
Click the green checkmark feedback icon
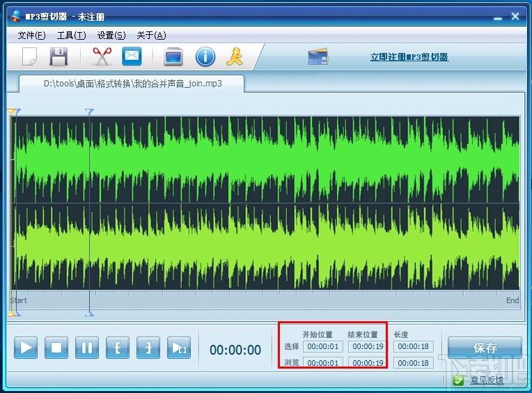(458, 380)
